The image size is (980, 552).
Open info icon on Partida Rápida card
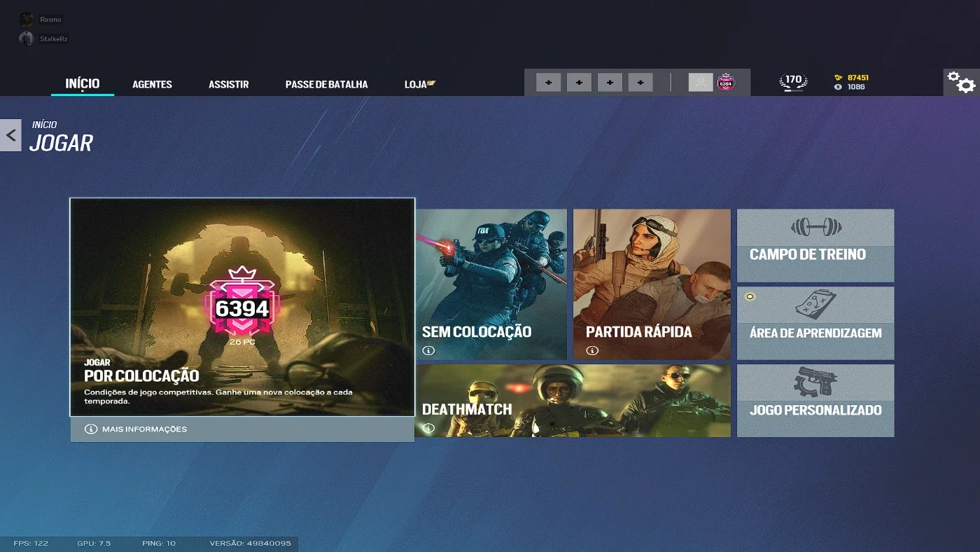(592, 350)
